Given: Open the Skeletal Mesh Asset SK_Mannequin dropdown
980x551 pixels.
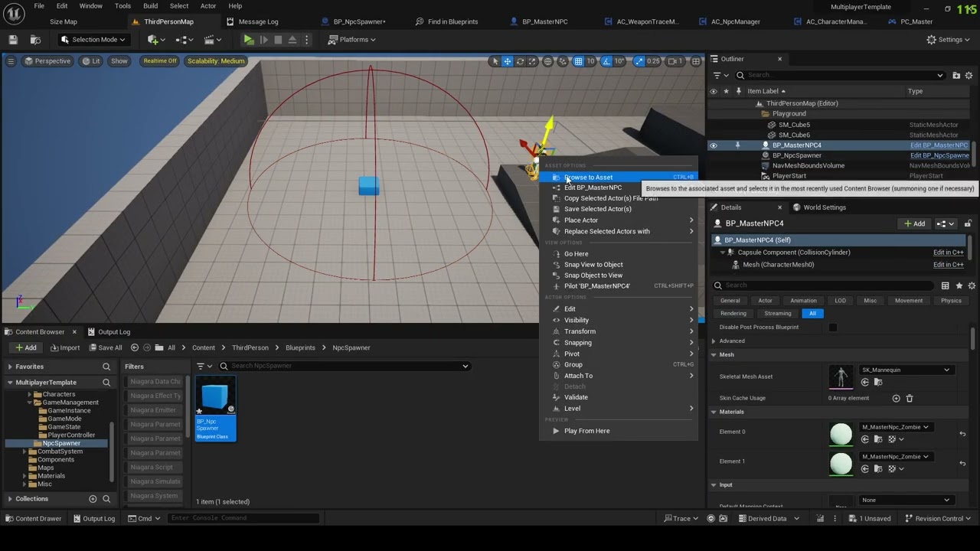Looking at the screenshot, I should click(906, 370).
